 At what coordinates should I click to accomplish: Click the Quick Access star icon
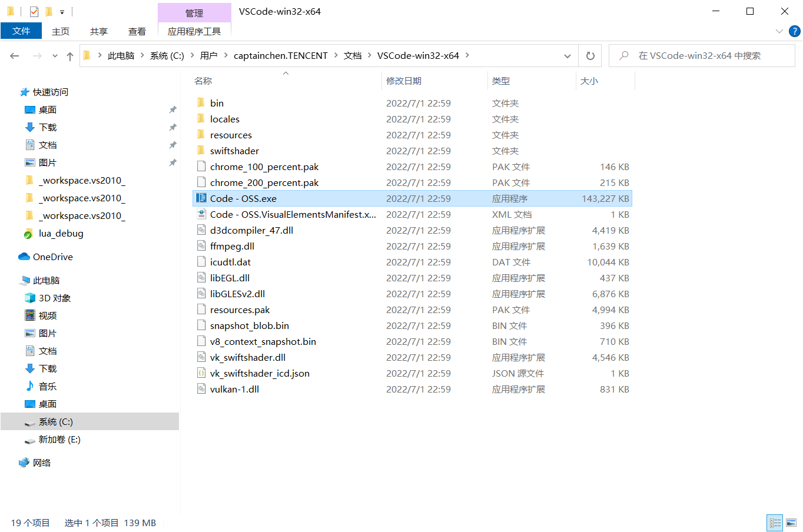(x=24, y=92)
